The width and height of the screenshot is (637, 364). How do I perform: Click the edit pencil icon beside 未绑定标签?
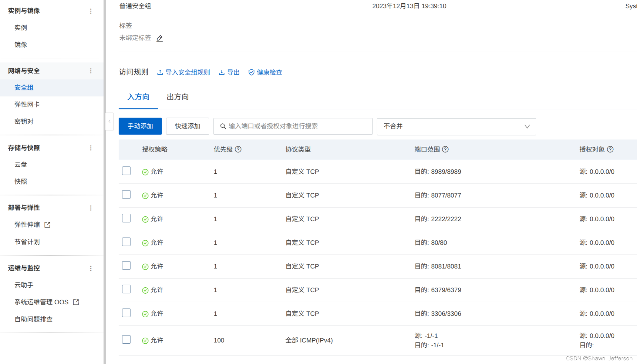(x=160, y=38)
